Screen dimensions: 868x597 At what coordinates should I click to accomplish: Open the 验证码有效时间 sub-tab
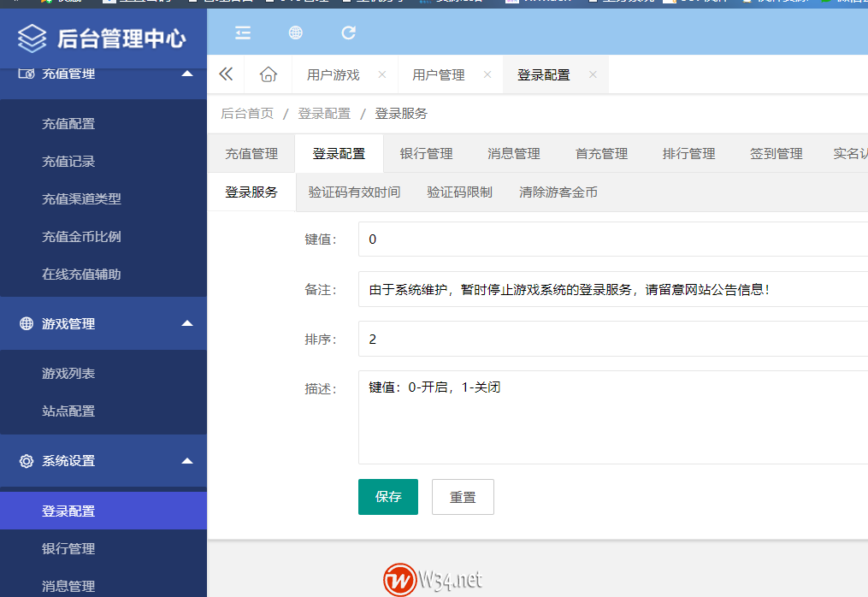(354, 192)
